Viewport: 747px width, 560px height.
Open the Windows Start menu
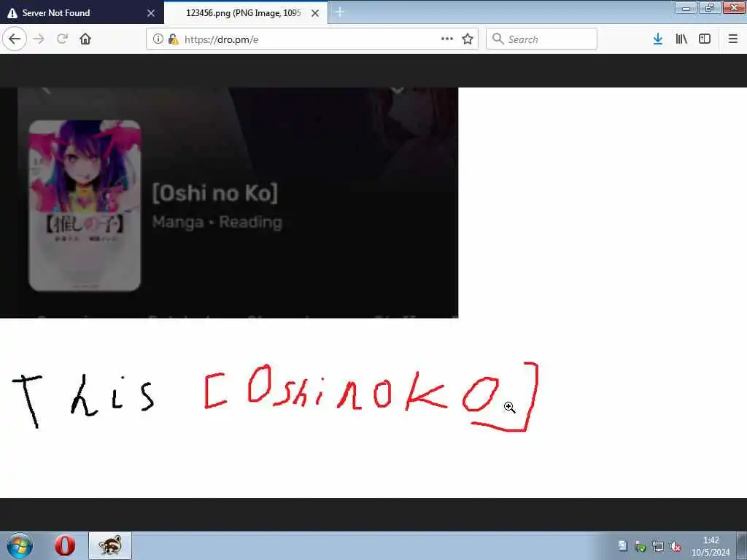(x=20, y=545)
